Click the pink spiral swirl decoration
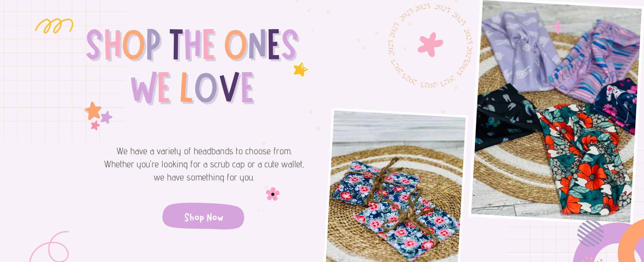Viewport: 644px width, 262px height. click(x=50, y=247)
